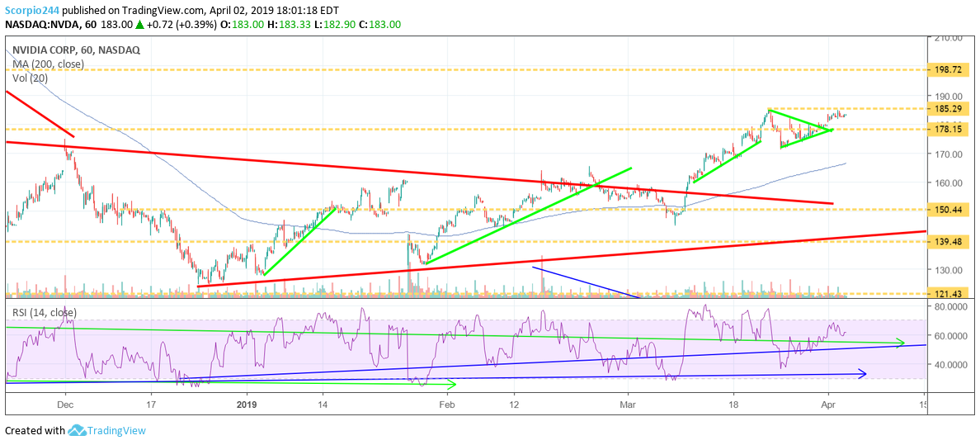Viewport: 980px width, 445px height.
Task: Click the TradingView cloud logo icon
Action: (78, 430)
